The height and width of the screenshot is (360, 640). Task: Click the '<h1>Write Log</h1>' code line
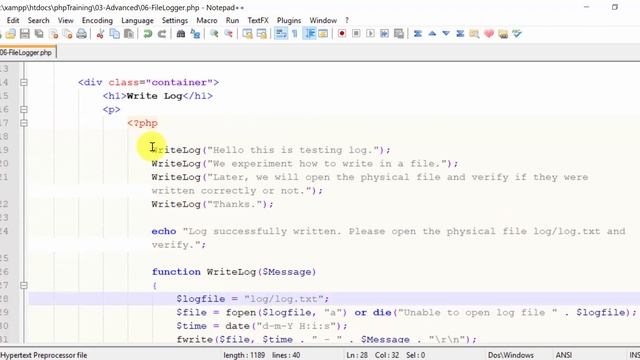[x=158, y=96]
